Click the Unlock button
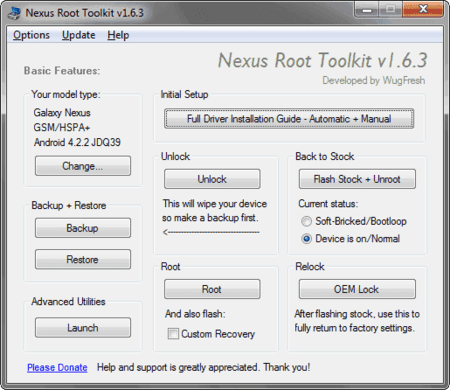This screenshot has width=450, height=390. [x=212, y=179]
